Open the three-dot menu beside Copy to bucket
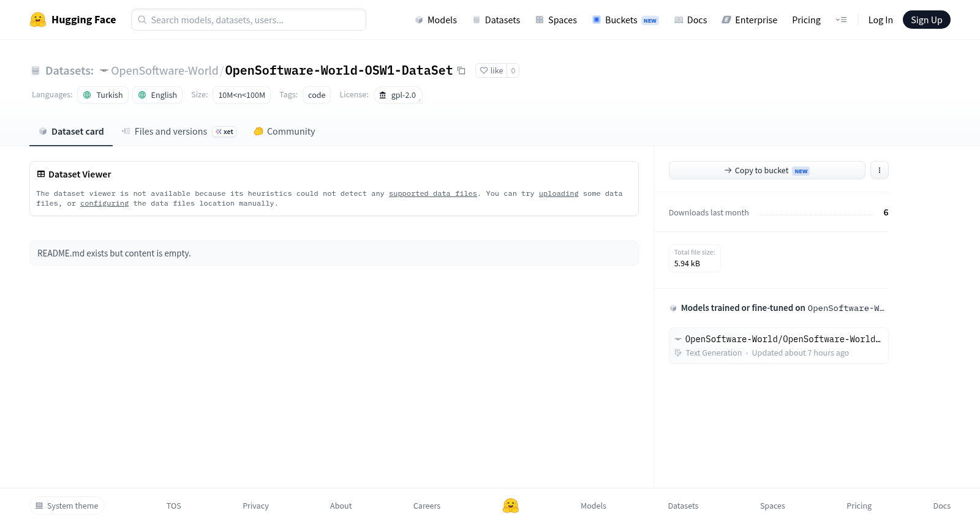The width and height of the screenshot is (980, 527). point(880,170)
